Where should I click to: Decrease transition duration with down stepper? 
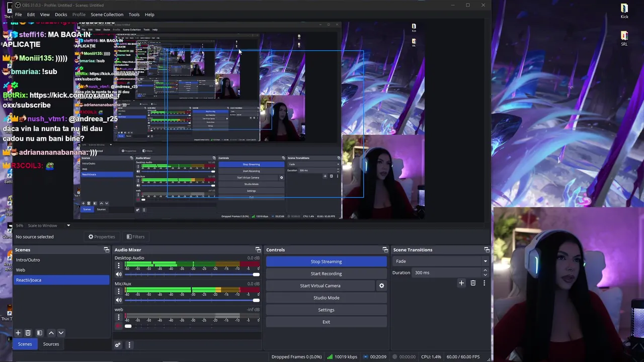point(485,275)
